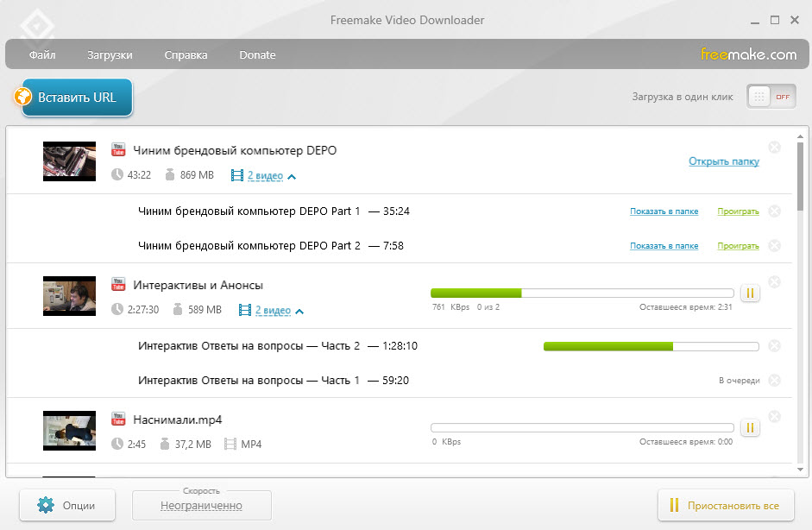Open the Файл menu
This screenshot has height=530, width=812.
42,54
